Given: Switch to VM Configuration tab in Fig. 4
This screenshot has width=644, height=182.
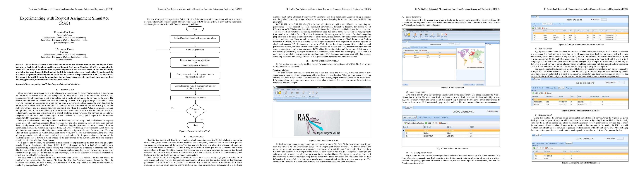Looking at the screenshot, I should 425,117.
